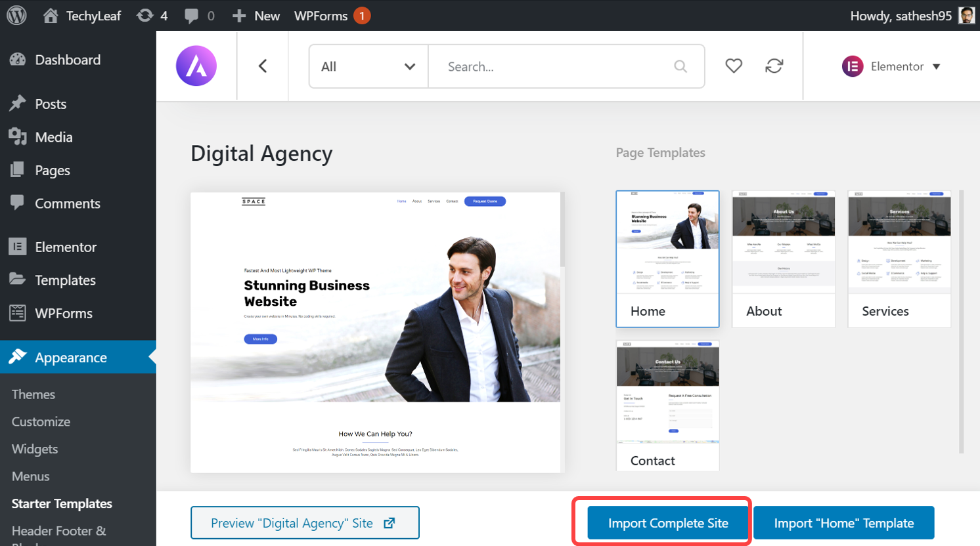Click the Elementor logo in the builder selector
The height and width of the screenshot is (546, 980).
853,66
